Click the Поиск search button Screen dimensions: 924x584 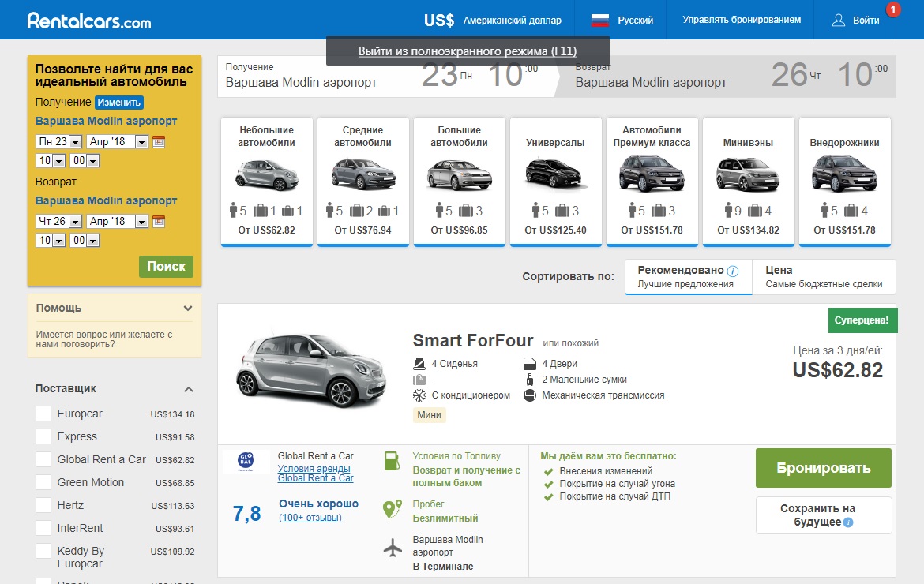point(166,267)
